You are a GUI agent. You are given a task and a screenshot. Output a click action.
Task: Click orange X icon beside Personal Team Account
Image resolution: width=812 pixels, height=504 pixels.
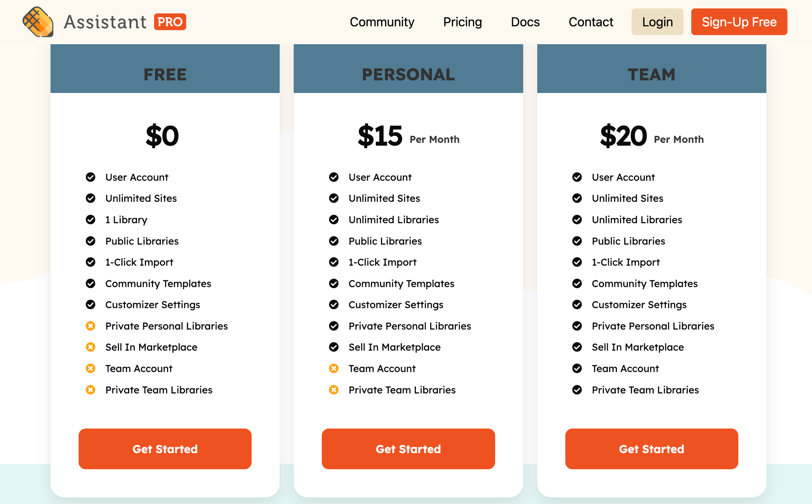(x=334, y=369)
